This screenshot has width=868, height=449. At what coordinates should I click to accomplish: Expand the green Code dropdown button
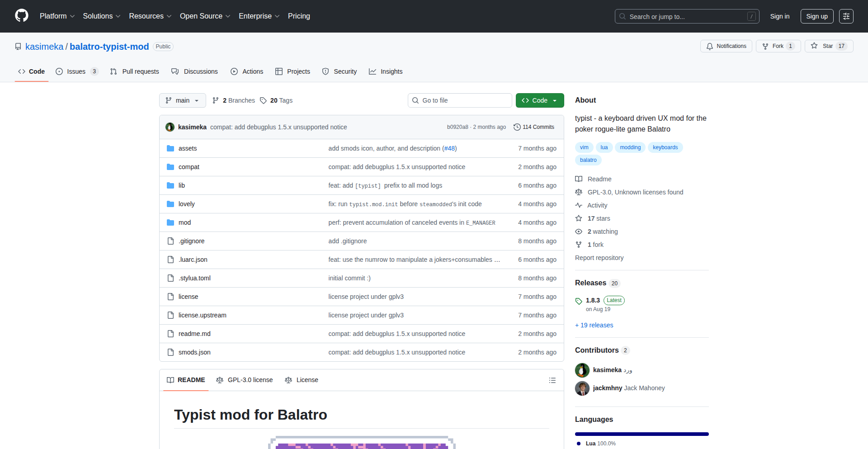(539, 100)
